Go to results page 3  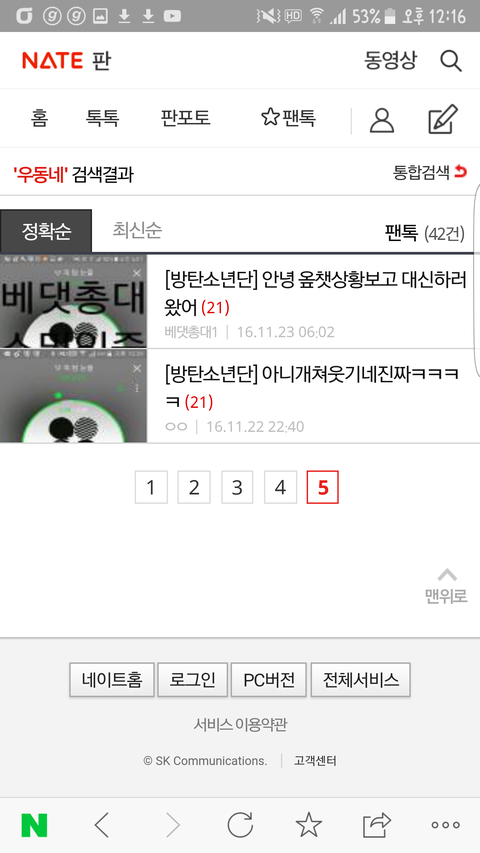coord(237,487)
